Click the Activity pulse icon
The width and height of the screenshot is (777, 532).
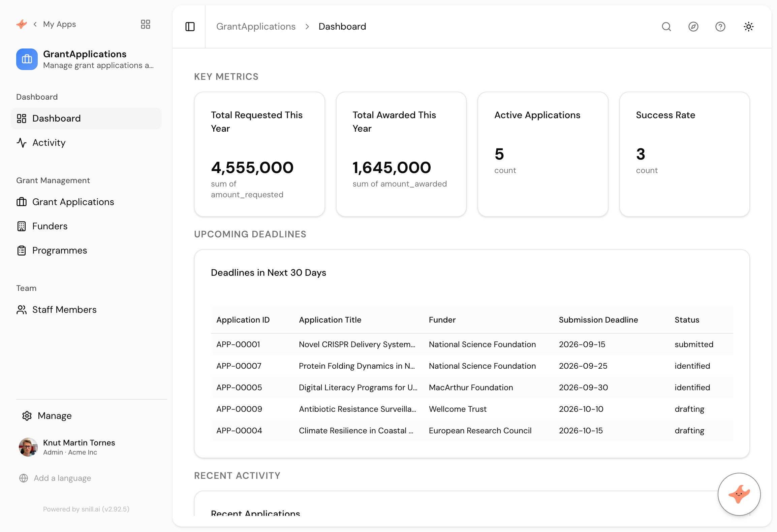tap(22, 143)
